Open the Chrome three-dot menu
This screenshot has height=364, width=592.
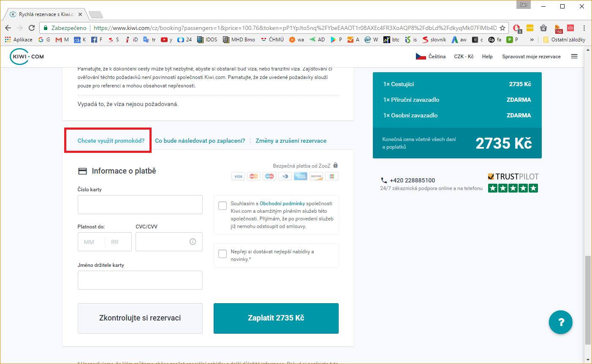[x=584, y=28]
